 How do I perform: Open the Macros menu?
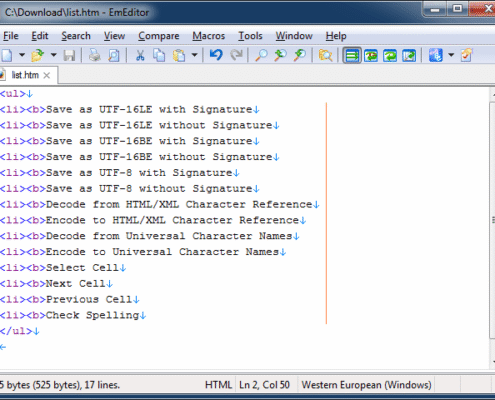tap(209, 36)
